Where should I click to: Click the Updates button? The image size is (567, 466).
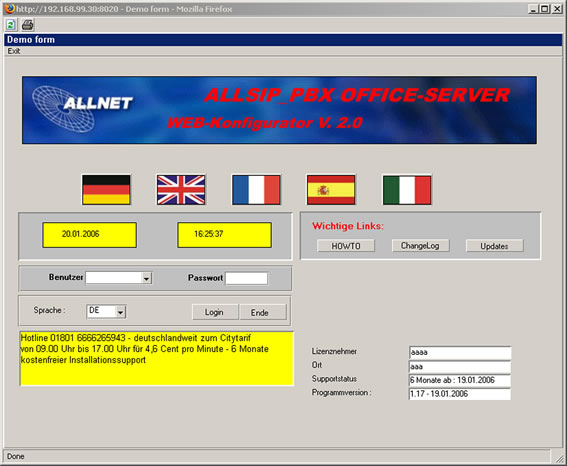coord(494,246)
